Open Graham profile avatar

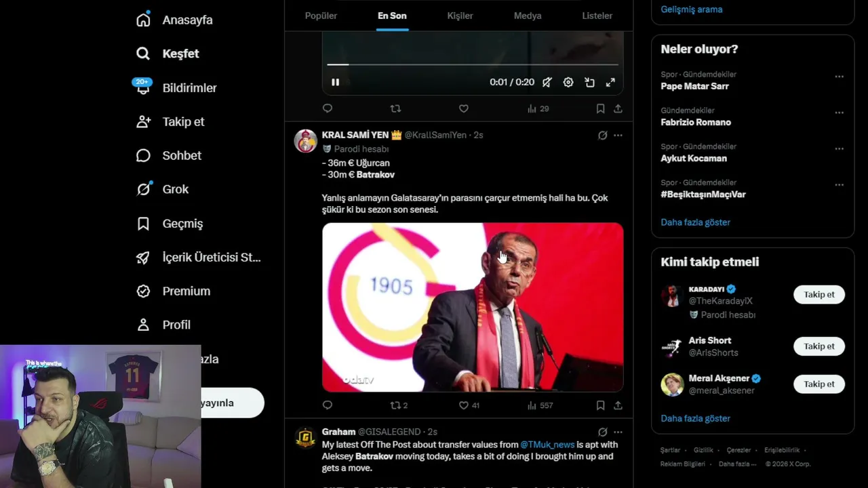[x=306, y=438]
